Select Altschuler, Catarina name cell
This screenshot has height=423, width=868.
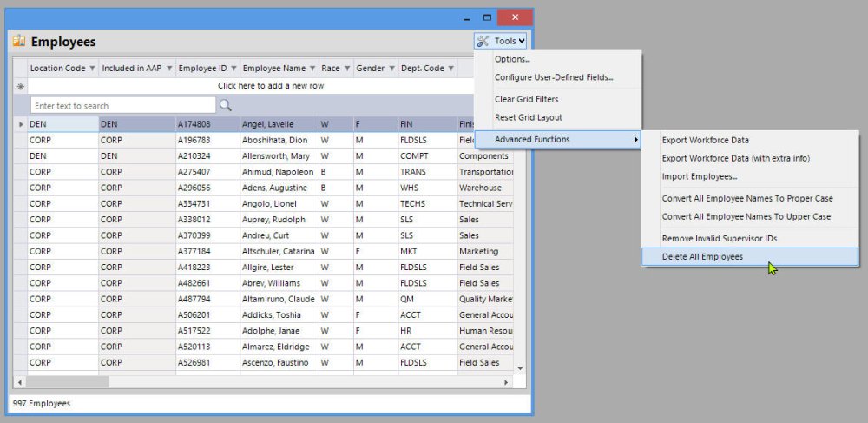click(279, 251)
